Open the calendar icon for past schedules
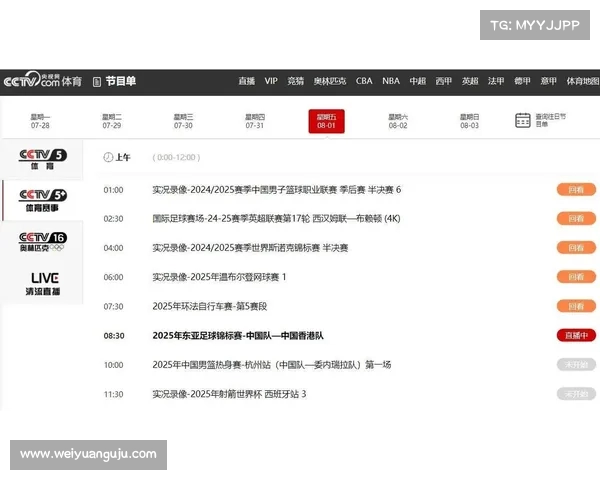 pyautogui.click(x=522, y=121)
